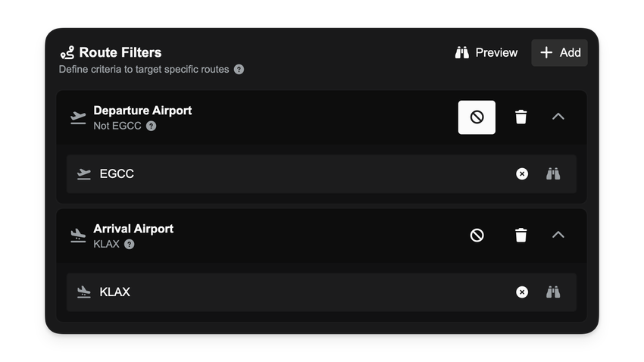Preview the KLAX airport with binoculars icon
This screenshot has height=362, width=644.
(x=553, y=292)
